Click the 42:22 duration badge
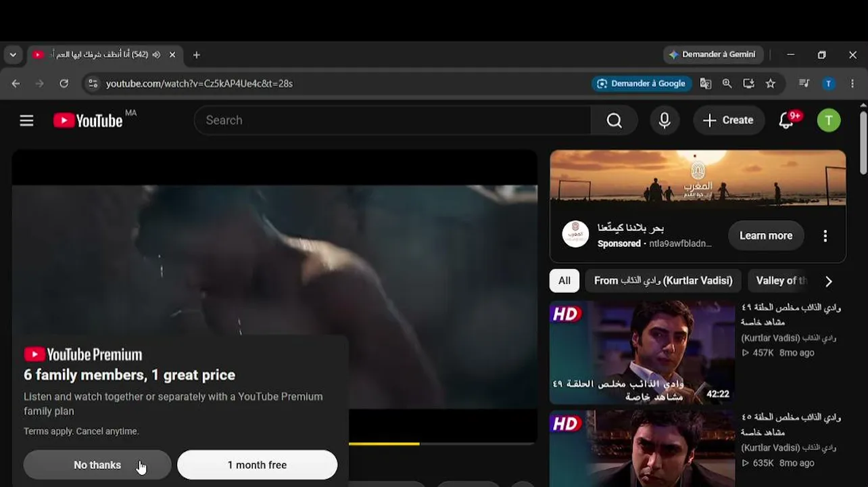Screen dimensions: 868x487 tap(717, 394)
